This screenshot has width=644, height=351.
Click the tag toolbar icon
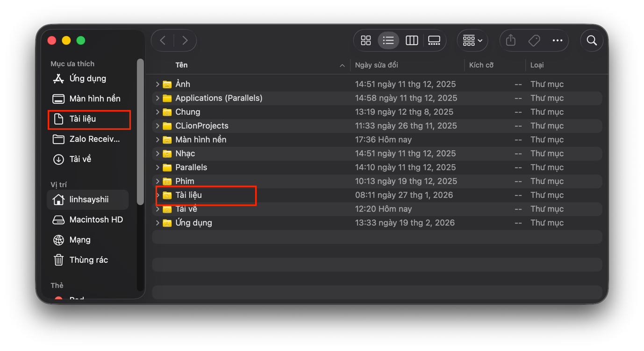tap(534, 41)
